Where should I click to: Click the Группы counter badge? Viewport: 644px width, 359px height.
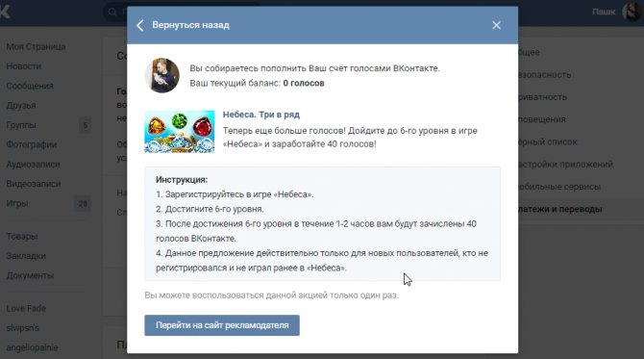[x=85, y=125]
